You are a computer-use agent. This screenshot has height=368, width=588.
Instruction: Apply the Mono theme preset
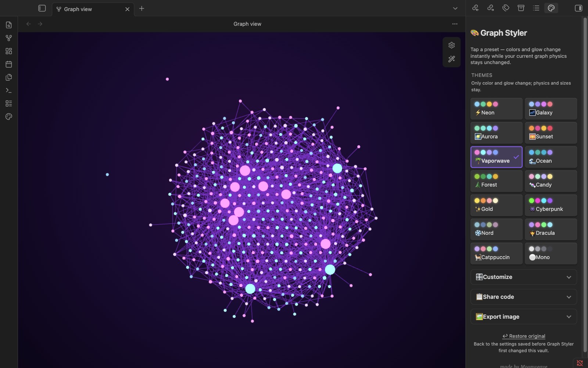pyautogui.click(x=551, y=253)
